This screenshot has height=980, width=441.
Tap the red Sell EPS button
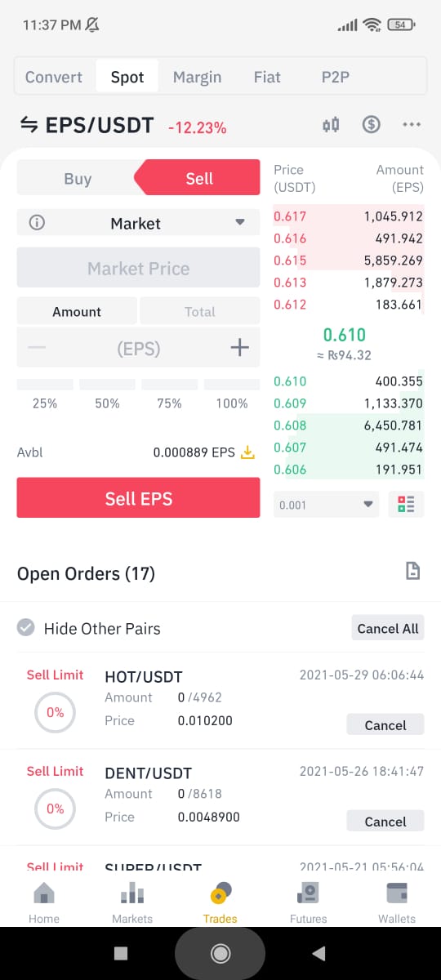click(x=138, y=498)
